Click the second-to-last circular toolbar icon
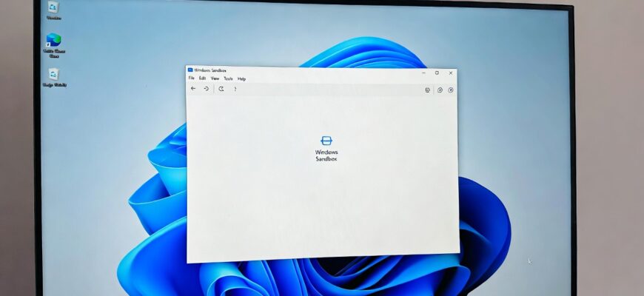This screenshot has width=644, height=296. coord(440,90)
